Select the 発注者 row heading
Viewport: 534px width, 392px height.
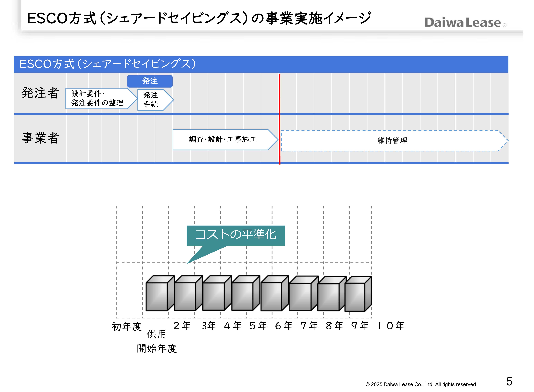40,93
